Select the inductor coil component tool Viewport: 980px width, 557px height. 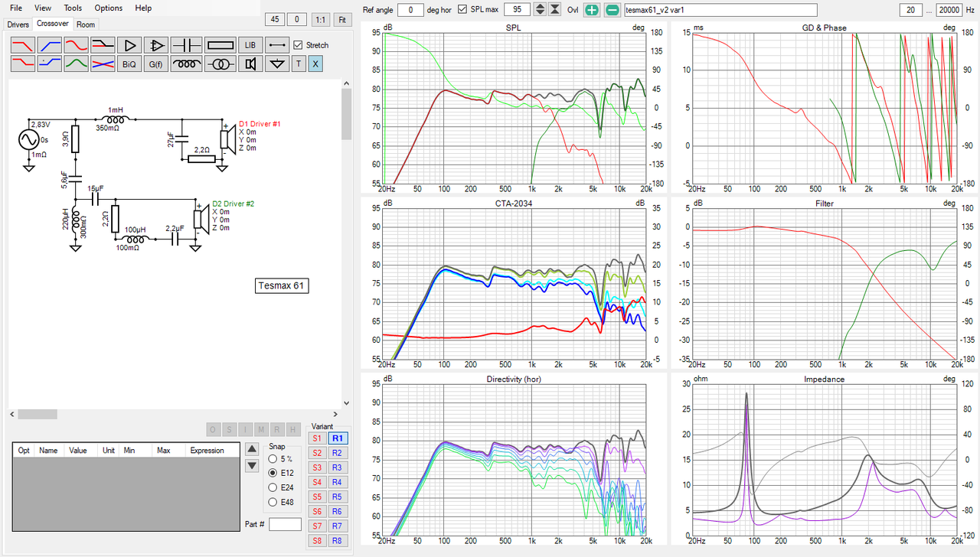[x=186, y=64]
